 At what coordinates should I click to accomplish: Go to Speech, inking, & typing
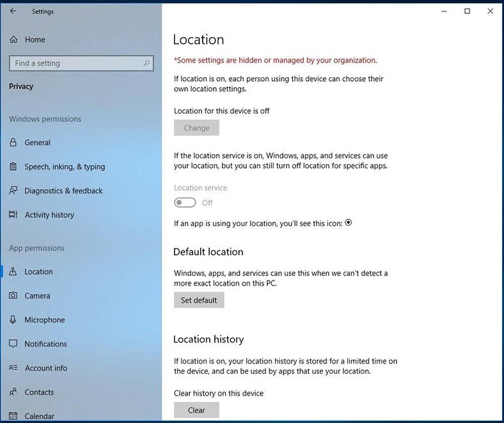(x=81, y=166)
